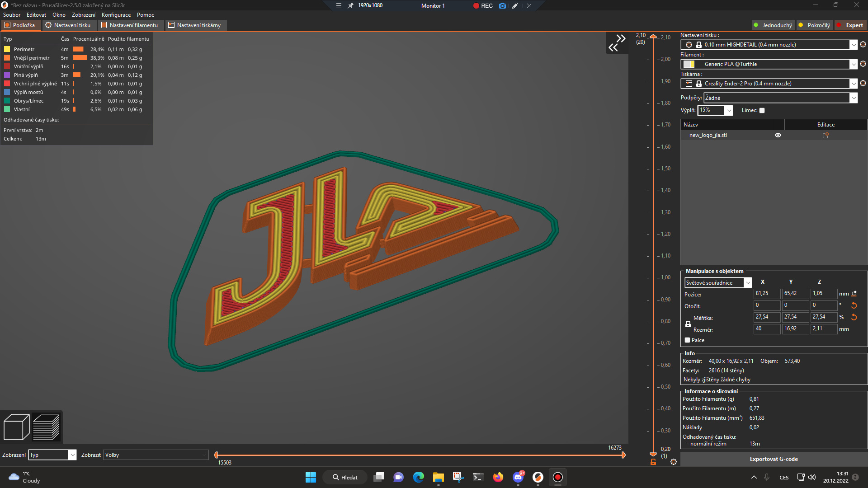Click the Exportovat G-code button

point(774,459)
